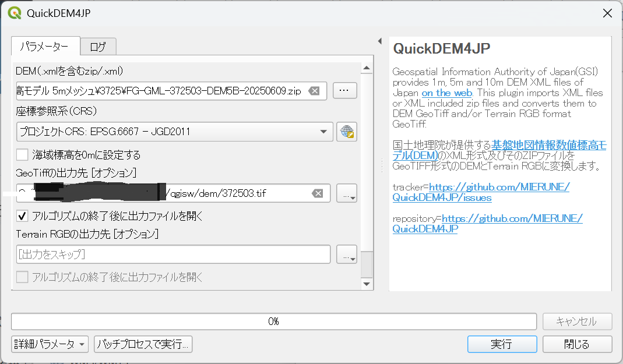Uncheck open output file after GeoTiff algorithm

[22, 216]
